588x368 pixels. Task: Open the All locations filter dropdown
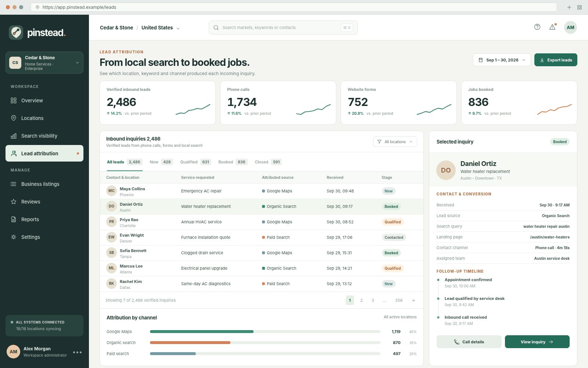tap(395, 142)
